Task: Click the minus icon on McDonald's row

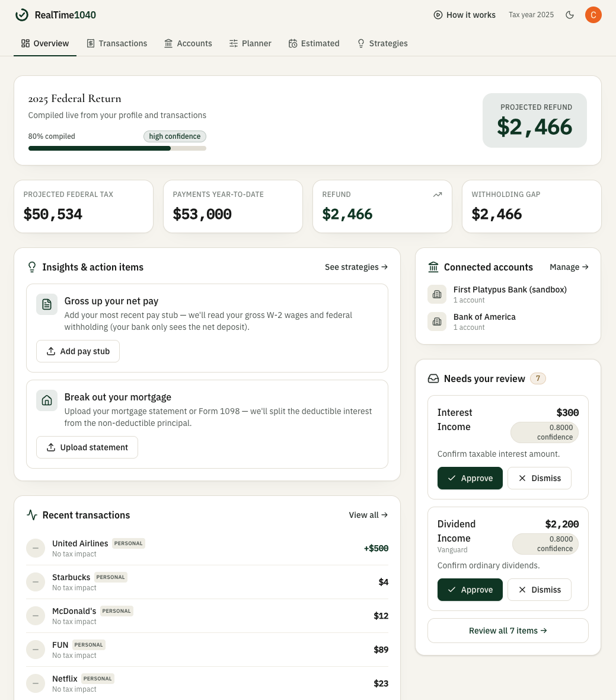Action: coord(36,616)
